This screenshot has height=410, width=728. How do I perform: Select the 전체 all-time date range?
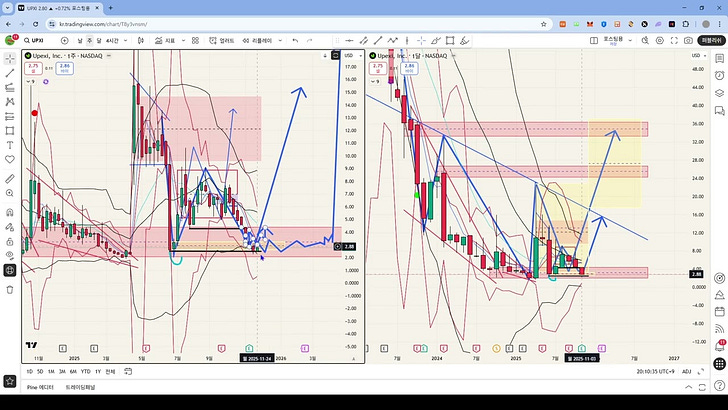pos(110,371)
